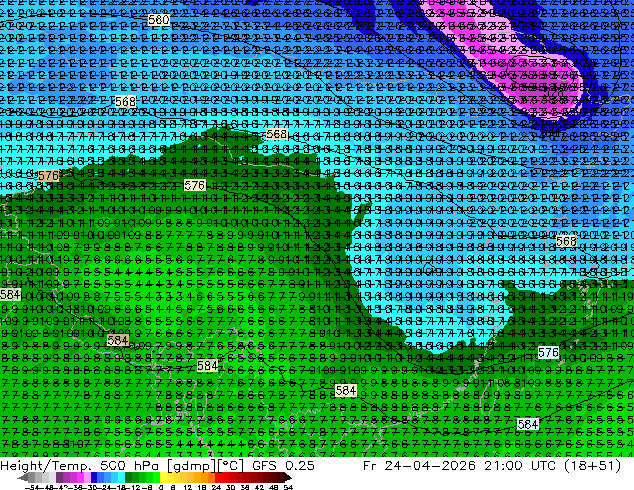Click the cyan swatch above -18 in legend

coord(122,477)
